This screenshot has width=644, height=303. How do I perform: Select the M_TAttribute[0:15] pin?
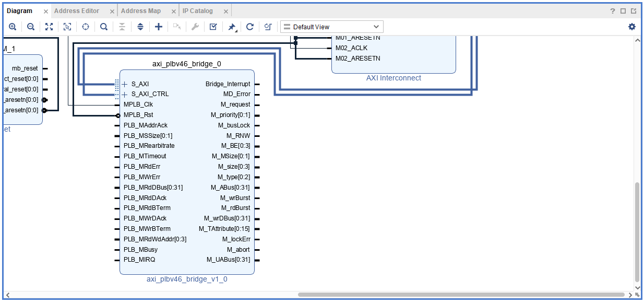click(224, 229)
